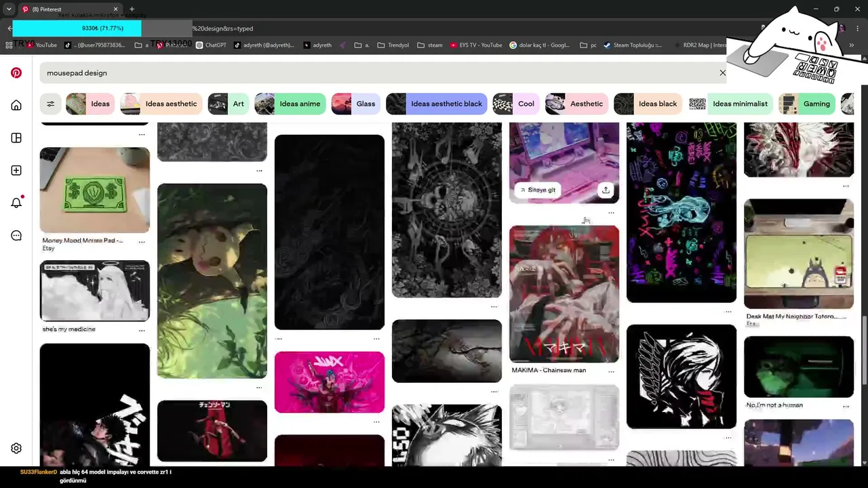Open the dolar kaç tl Google bookmark
Screen dimensions: 868x488
pos(540,45)
